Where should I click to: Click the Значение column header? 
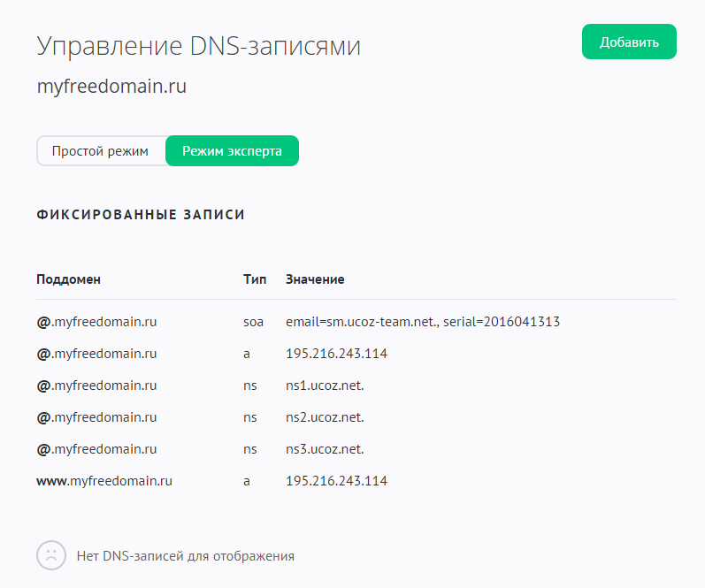pos(315,279)
